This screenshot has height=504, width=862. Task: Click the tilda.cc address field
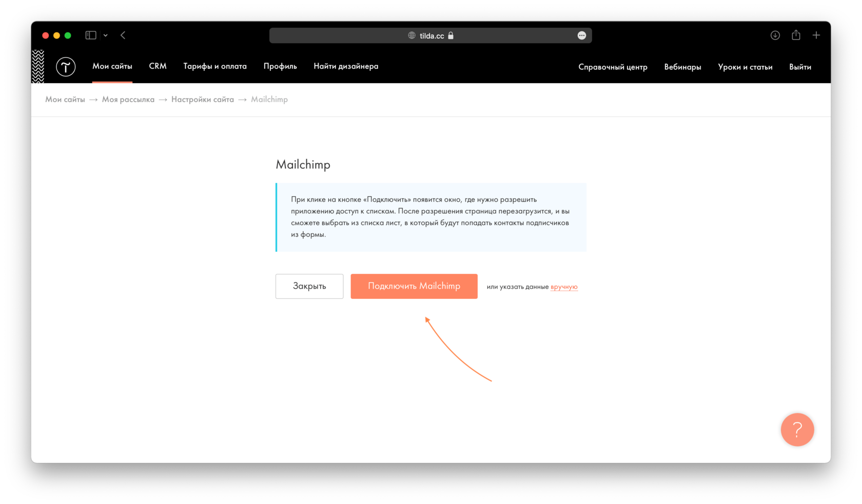pos(430,35)
